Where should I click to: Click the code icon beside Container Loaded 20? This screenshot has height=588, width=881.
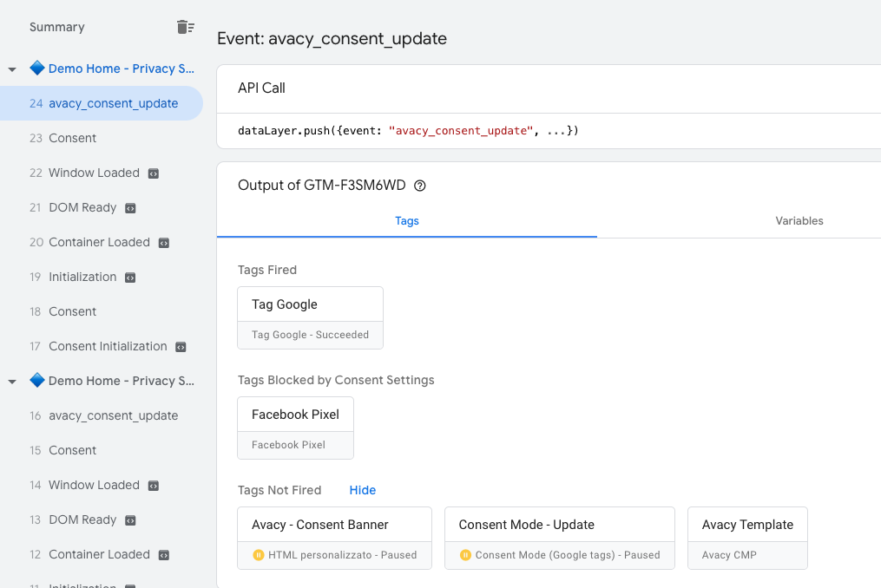[163, 243]
